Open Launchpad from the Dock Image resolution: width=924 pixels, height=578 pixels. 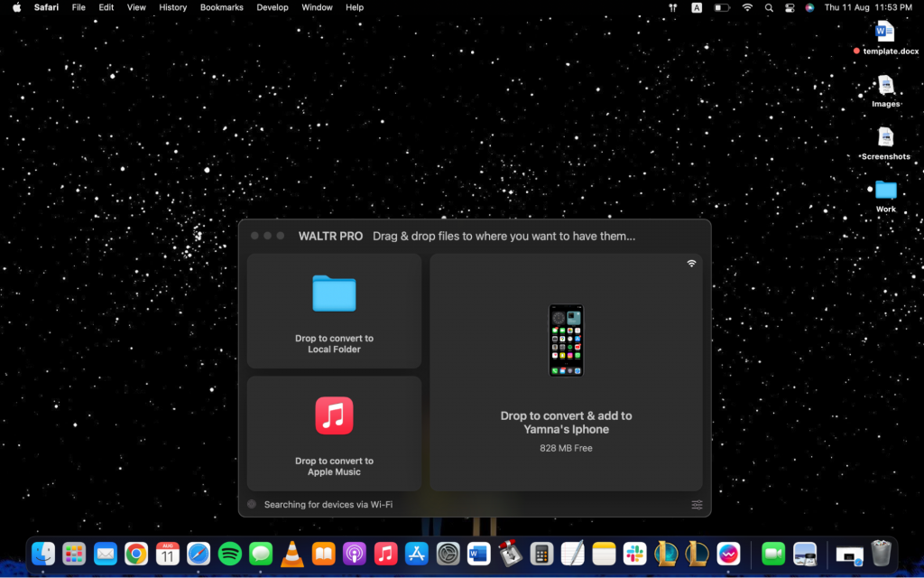74,554
